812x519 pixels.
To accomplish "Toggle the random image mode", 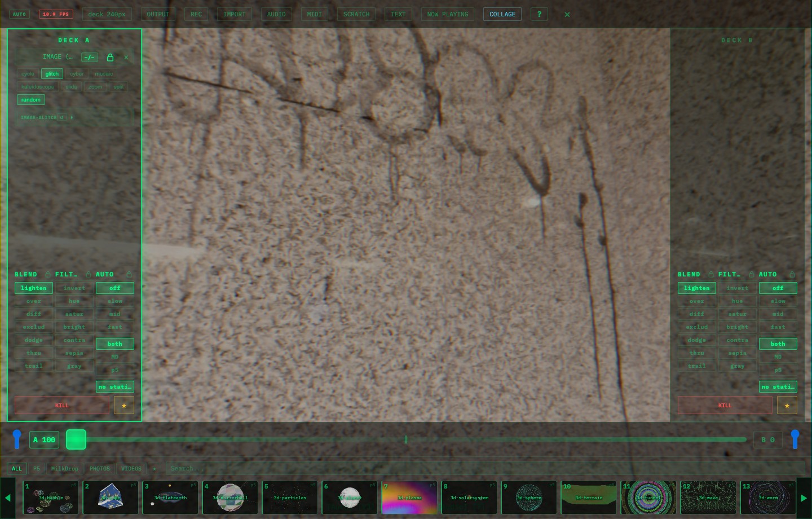I will 31,100.
